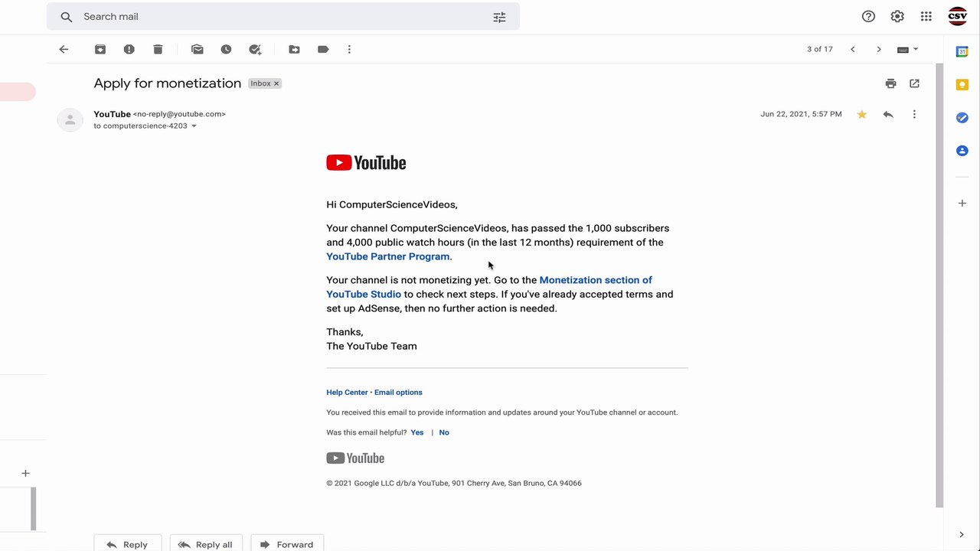
Task: Go back to inbox with the back arrow
Action: (x=64, y=49)
